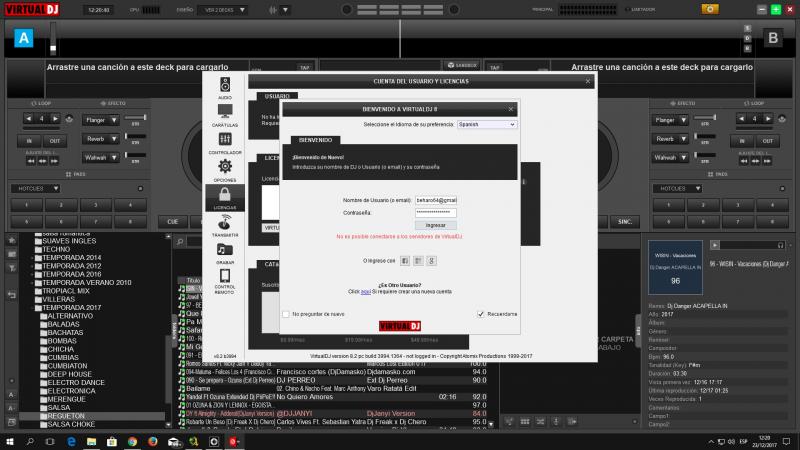Click the Windows Start button
800x450 pixels.
point(10,441)
